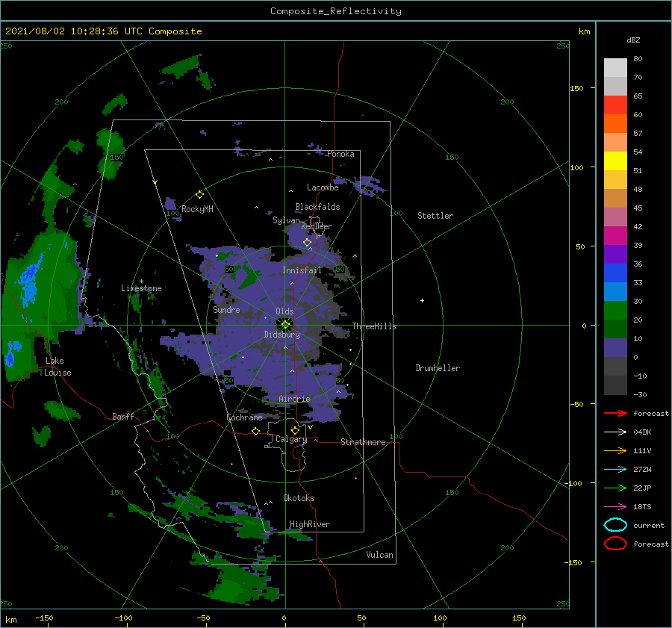Click the Blackfalds city label
This screenshot has width=672, height=628.
[317, 207]
